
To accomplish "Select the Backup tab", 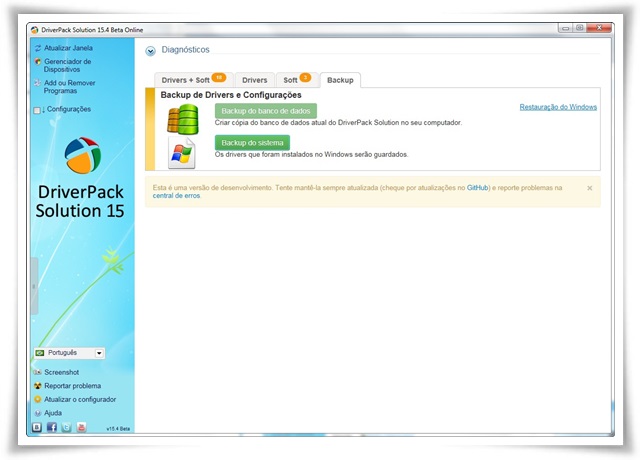I will [340, 80].
